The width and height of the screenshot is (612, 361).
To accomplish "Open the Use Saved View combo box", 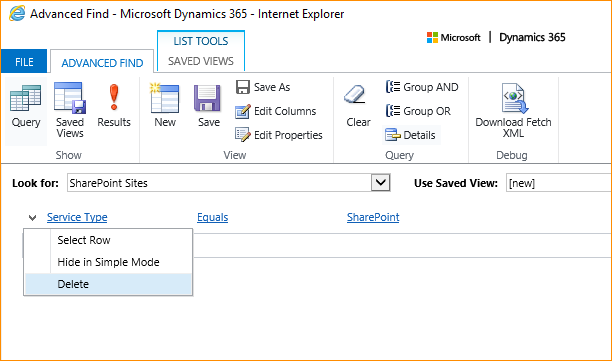I will click(559, 183).
